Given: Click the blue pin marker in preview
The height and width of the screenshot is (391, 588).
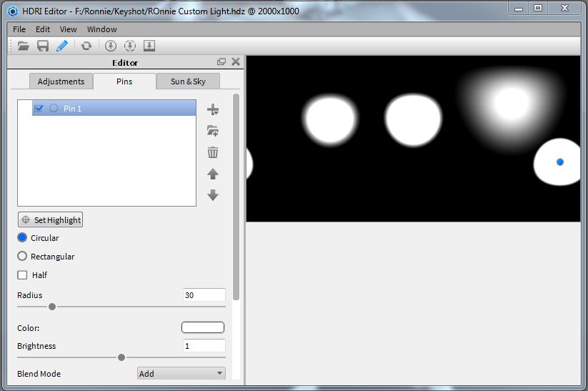Looking at the screenshot, I should pyautogui.click(x=560, y=162).
